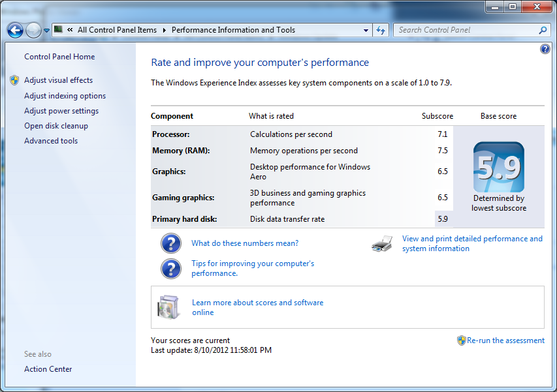This screenshot has height=392, width=557.
Task: Click the highlighted 5.9 hard disk subscore
Action: click(x=443, y=219)
